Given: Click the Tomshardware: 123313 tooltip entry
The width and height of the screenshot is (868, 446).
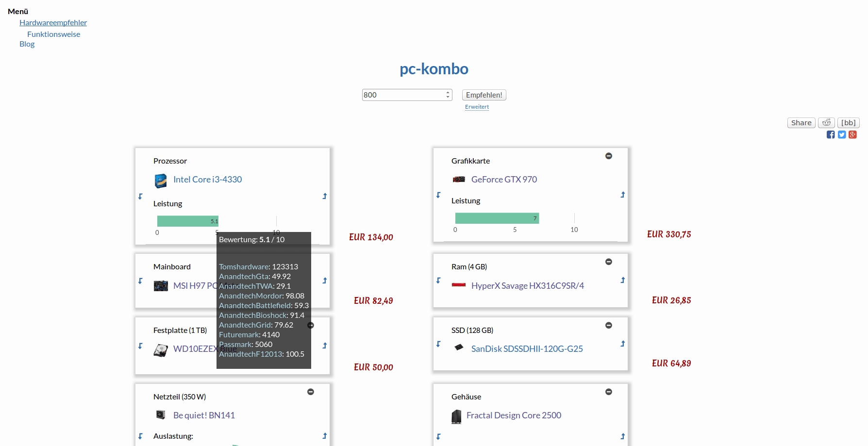Looking at the screenshot, I should [258, 267].
